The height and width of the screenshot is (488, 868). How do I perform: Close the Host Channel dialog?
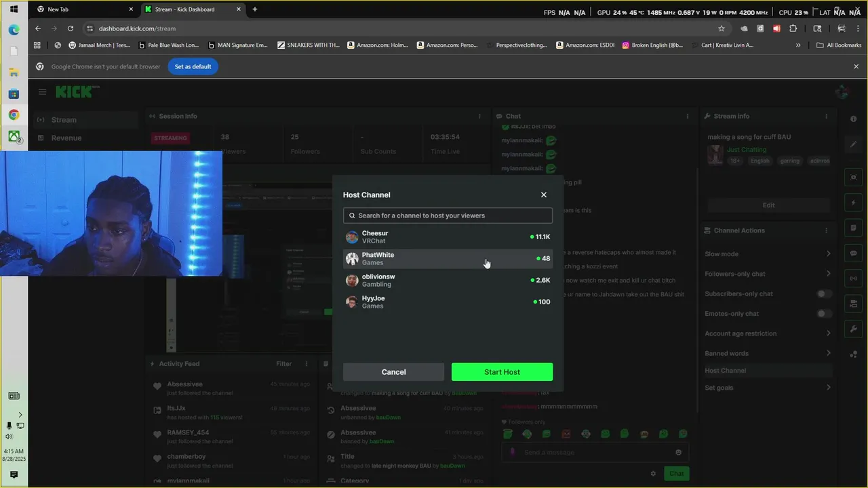[543, 195]
